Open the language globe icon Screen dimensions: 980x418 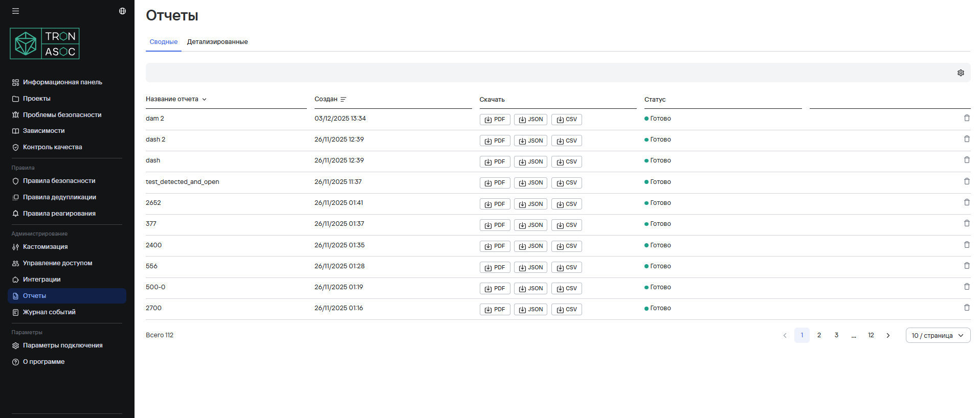click(122, 11)
